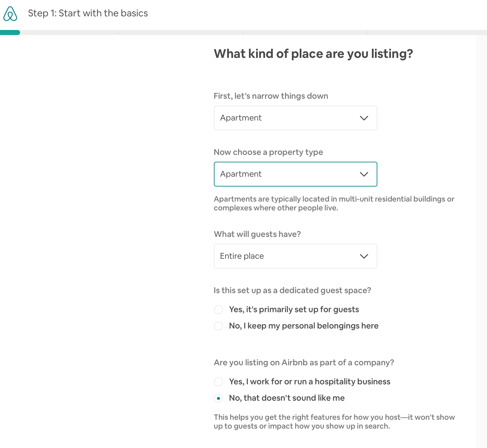Select 'No, that doesn't sound like me' radio

coord(218,398)
